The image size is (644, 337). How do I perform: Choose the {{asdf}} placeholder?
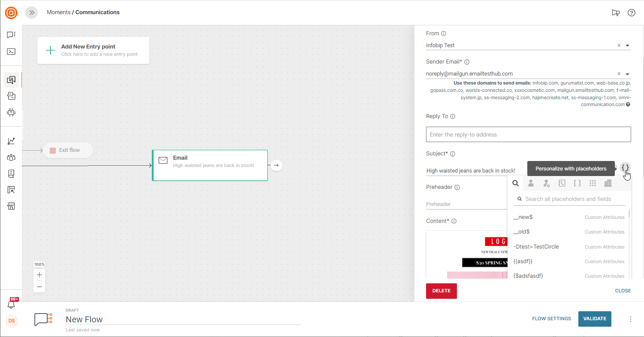[x=568, y=261]
